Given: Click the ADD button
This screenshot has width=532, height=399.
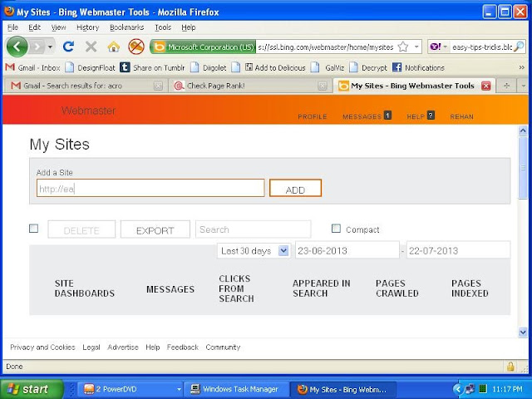Looking at the screenshot, I should [x=295, y=188].
